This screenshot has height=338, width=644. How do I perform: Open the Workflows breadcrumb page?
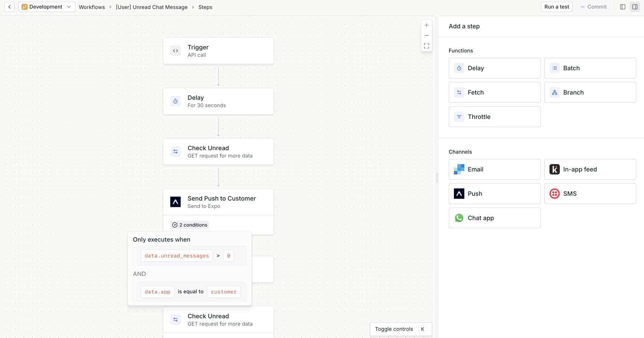92,7
